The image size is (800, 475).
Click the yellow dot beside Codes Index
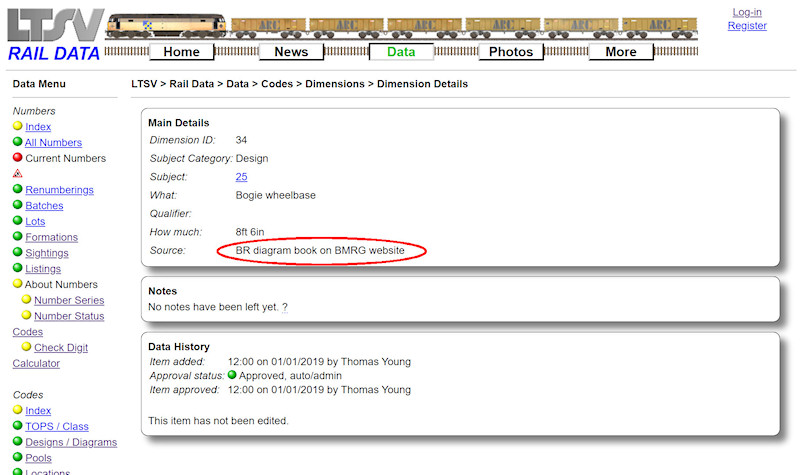click(x=18, y=410)
